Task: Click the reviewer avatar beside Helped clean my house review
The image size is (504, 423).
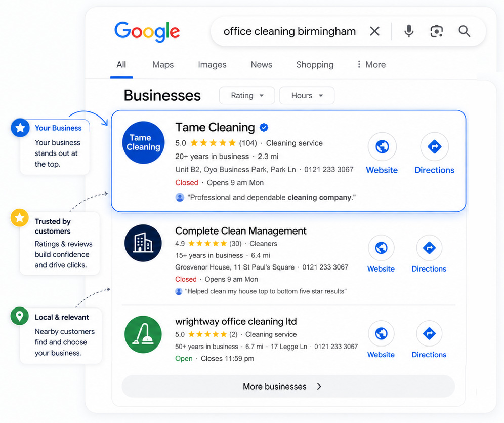Action: pos(179,291)
